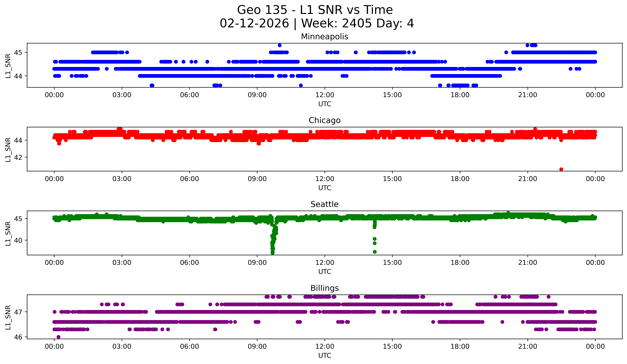
Task: Click the blue point above 45 near 10:00 in Minneapolis
Action: (x=280, y=45)
